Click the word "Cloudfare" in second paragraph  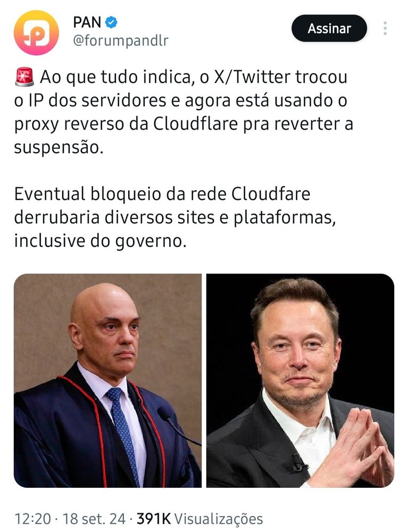click(x=271, y=194)
